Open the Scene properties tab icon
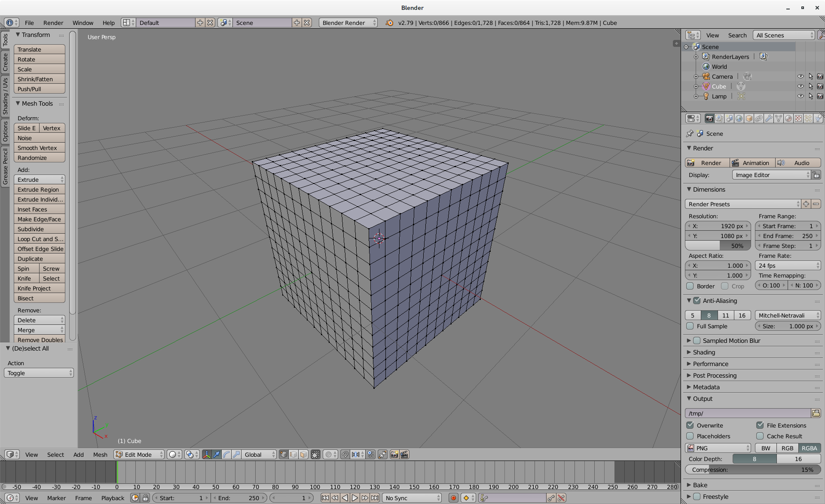 point(729,119)
